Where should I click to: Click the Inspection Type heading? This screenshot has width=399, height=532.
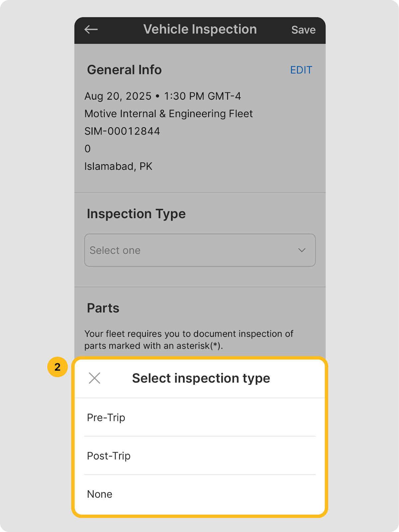click(x=136, y=214)
